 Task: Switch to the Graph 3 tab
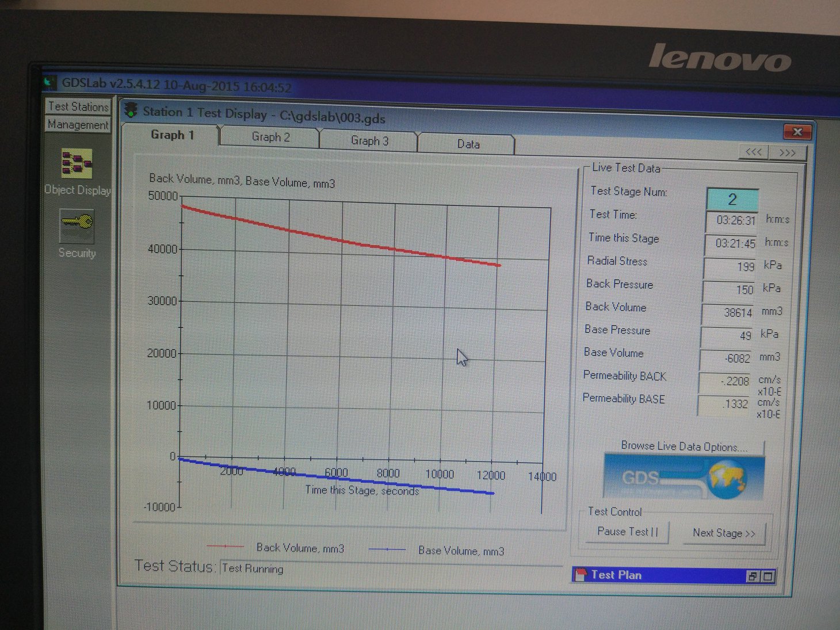(369, 140)
